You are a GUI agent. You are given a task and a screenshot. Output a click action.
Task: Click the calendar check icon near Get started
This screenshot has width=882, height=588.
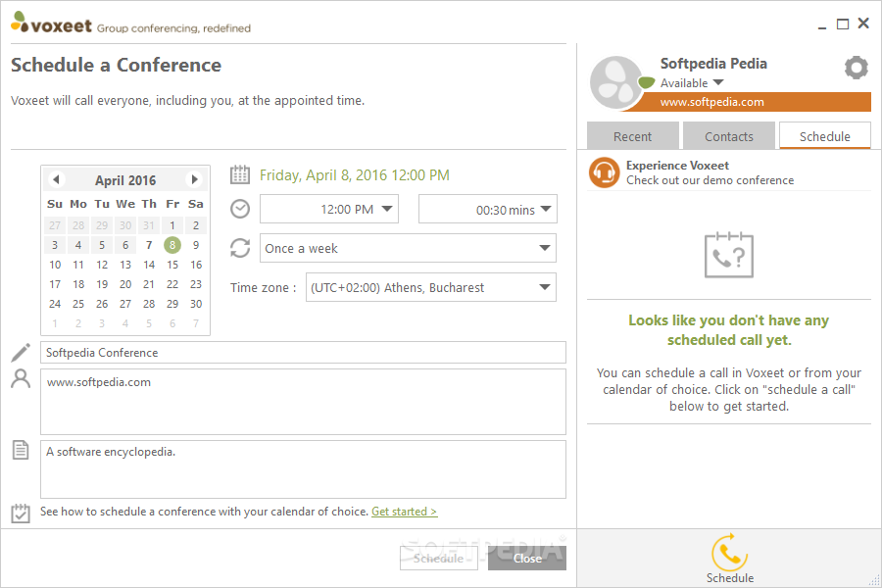[x=21, y=513]
